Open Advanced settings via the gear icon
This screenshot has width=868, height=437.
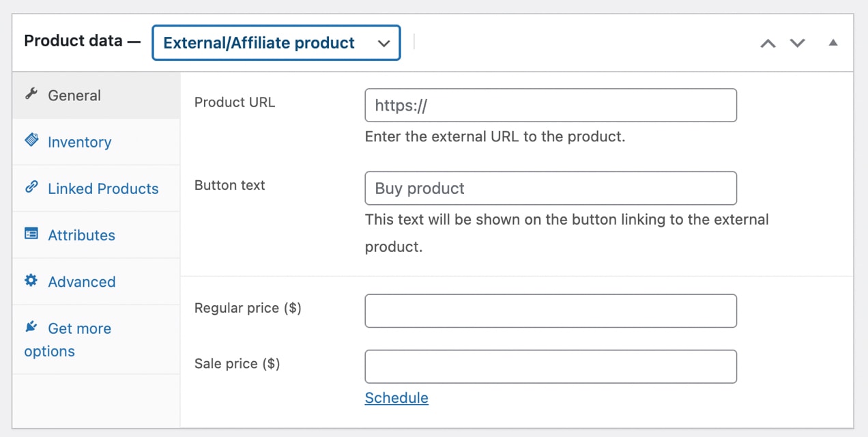pyautogui.click(x=31, y=281)
